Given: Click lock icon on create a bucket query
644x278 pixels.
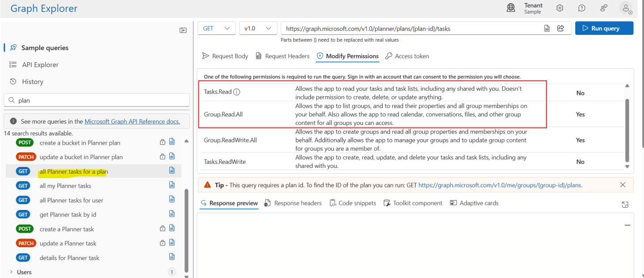Looking at the screenshot, I should pos(163,143).
